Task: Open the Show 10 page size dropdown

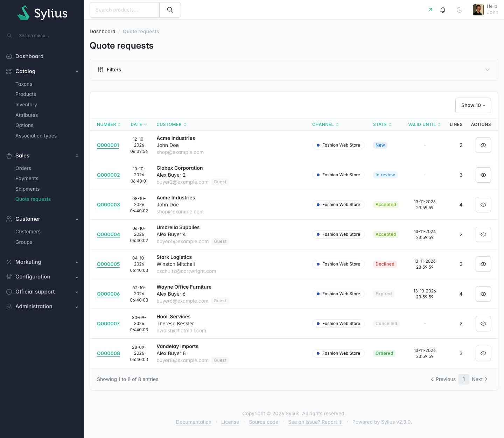Action: click(x=473, y=105)
